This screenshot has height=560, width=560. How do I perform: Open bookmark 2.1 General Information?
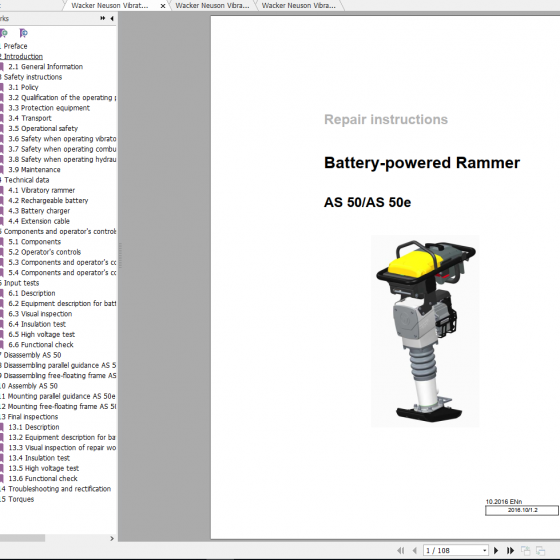[x=45, y=66]
